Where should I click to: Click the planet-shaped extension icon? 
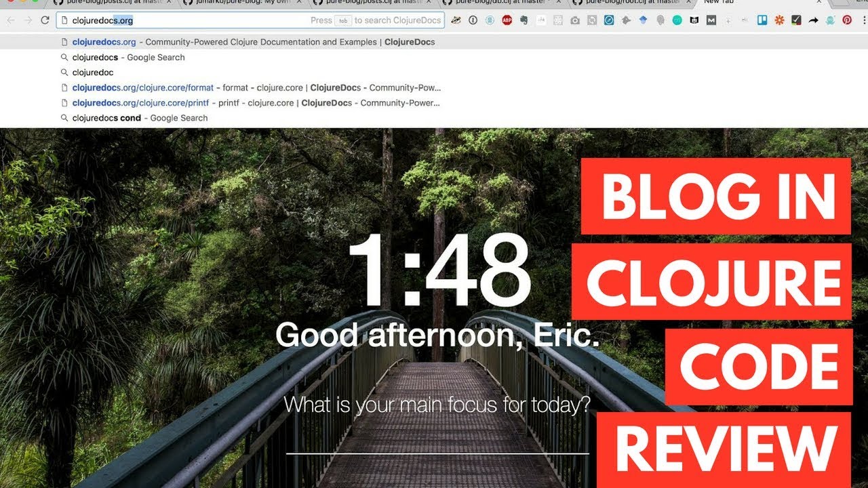[x=456, y=20]
